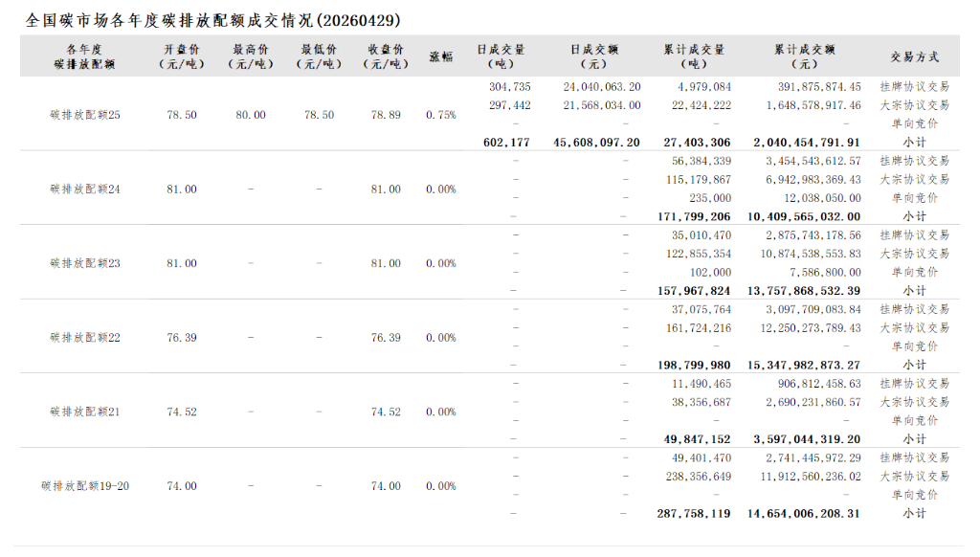
Task: Click the 碳排放配额24 row label
Action: tap(85, 189)
